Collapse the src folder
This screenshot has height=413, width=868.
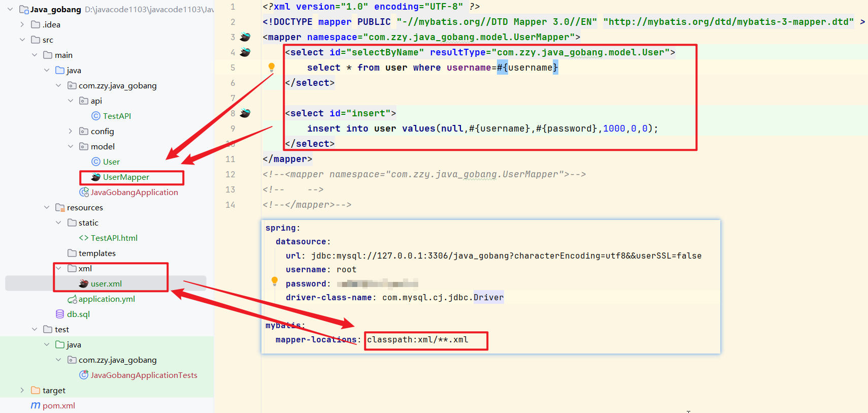[22, 40]
